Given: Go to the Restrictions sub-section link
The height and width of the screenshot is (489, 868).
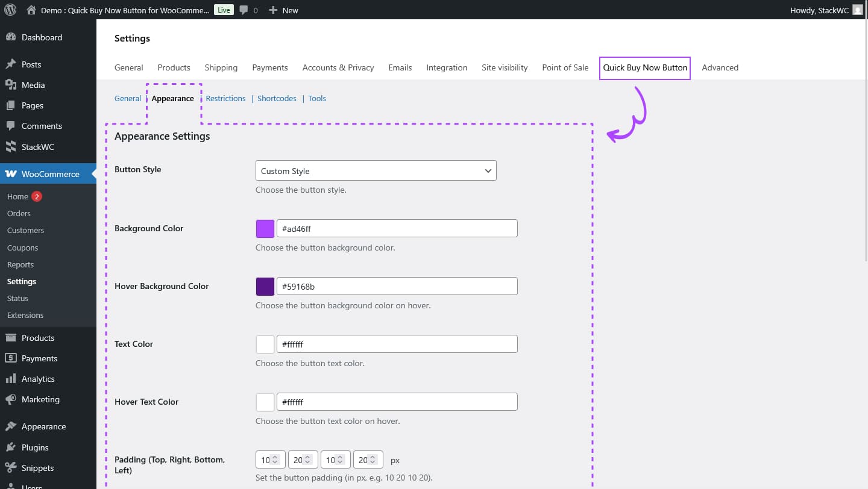Looking at the screenshot, I should click(225, 99).
